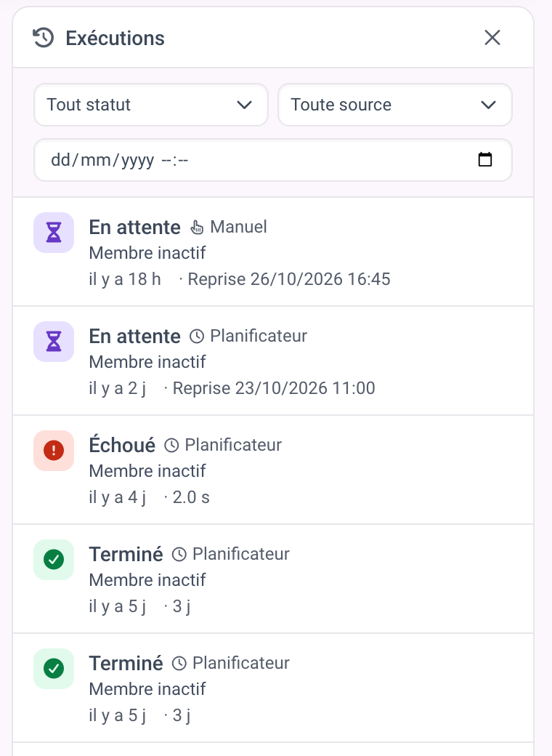This screenshot has height=756, width=552.
Task: Click 'il y a 18 h' timestamp
Action: point(125,279)
